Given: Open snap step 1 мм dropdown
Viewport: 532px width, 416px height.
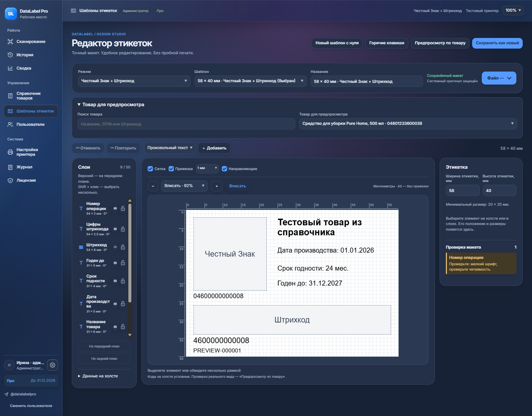Looking at the screenshot, I should click(207, 168).
